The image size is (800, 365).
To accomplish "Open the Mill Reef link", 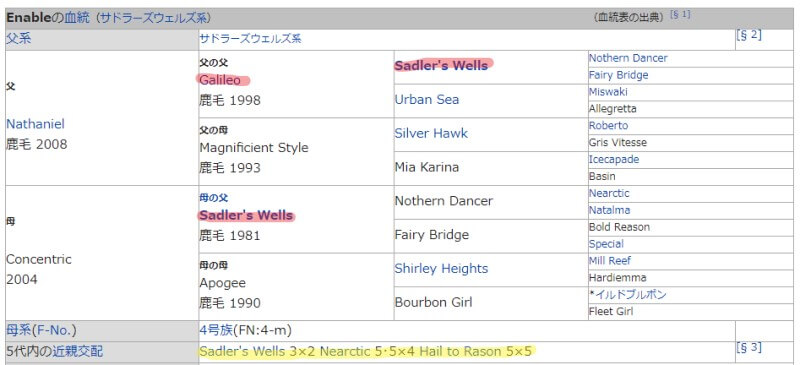I will tap(610, 260).
